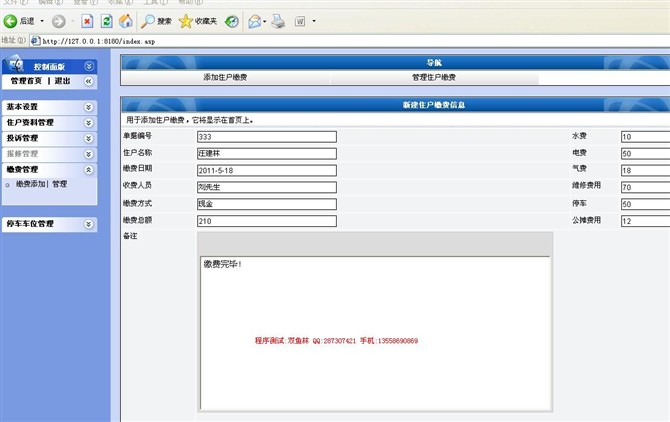The height and width of the screenshot is (422, 670).
Task: Click the 缴费方式 field showing 现金
Action: click(x=267, y=204)
